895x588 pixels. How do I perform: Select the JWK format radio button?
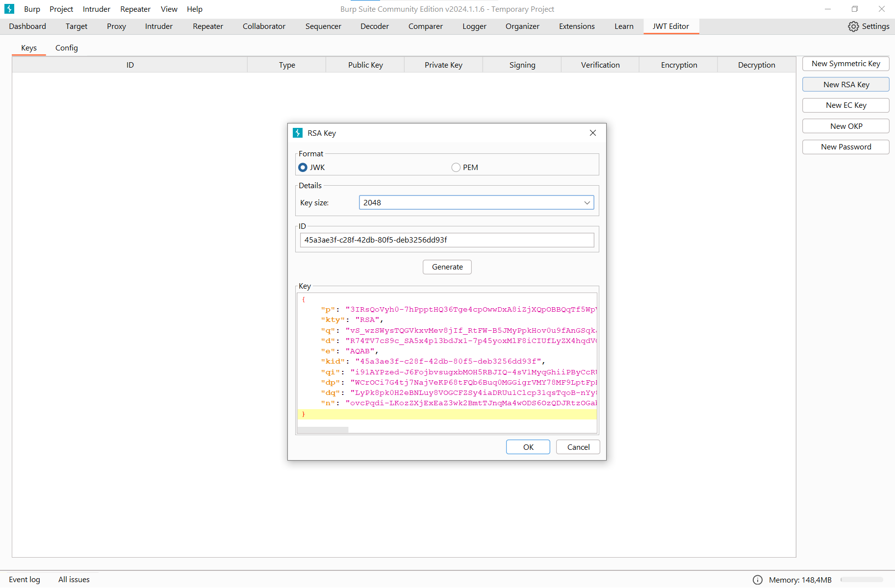(x=303, y=168)
